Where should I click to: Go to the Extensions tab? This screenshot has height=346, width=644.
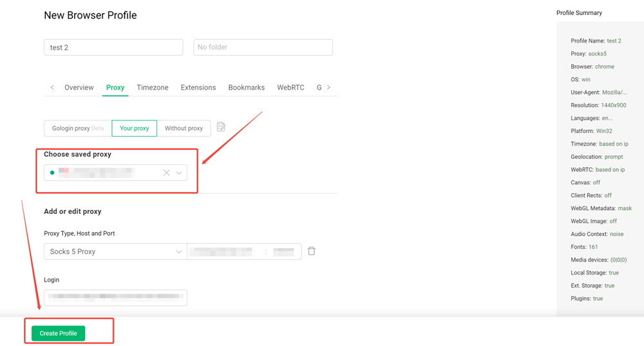(198, 88)
